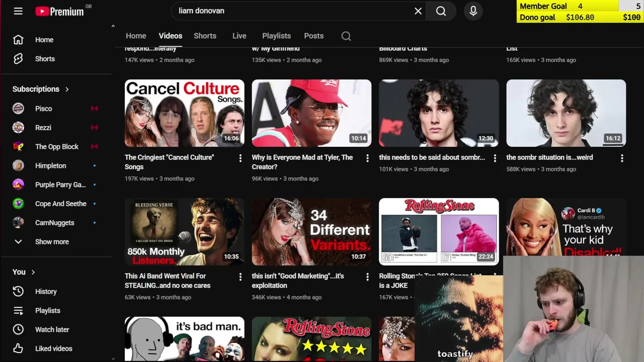The height and width of the screenshot is (362, 644).
Task: Open Cancel Culture Songs video thumbnail
Action: click(184, 113)
